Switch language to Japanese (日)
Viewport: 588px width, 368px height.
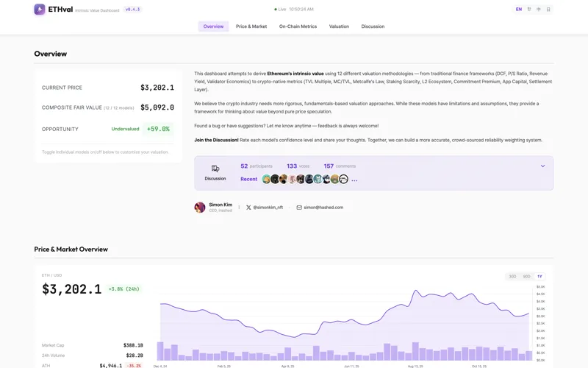[x=548, y=10]
